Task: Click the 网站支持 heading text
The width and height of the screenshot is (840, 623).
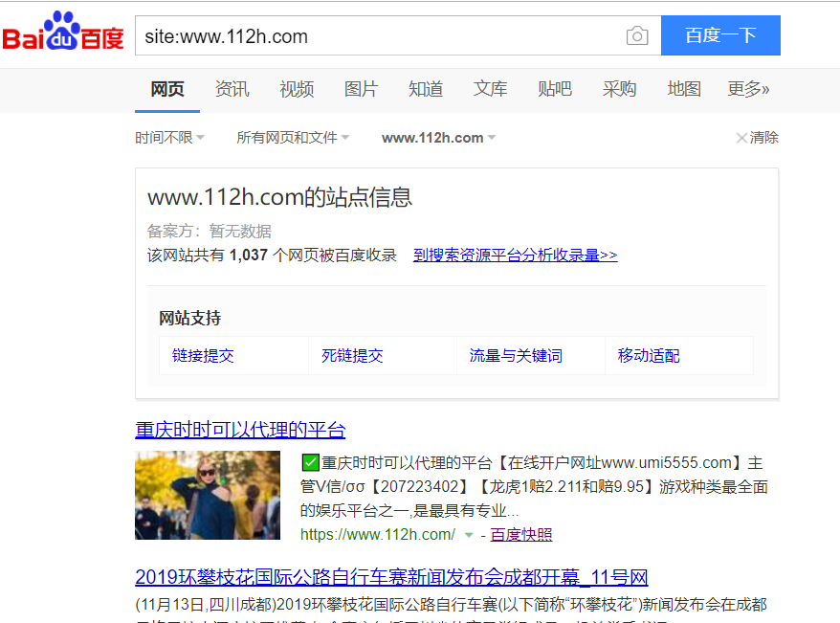Action: (x=190, y=318)
